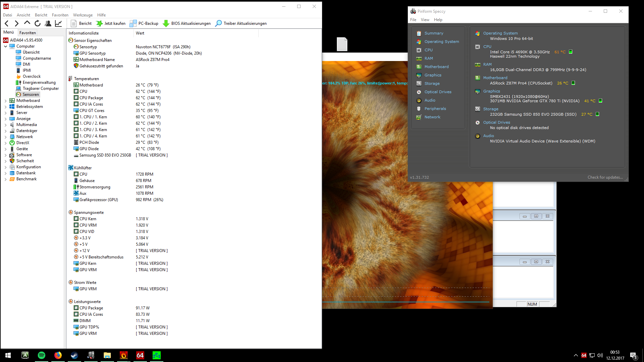The width and height of the screenshot is (644, 362).
Task: Click the AIDA64 tray icon
Action: (x=584, y=355)
